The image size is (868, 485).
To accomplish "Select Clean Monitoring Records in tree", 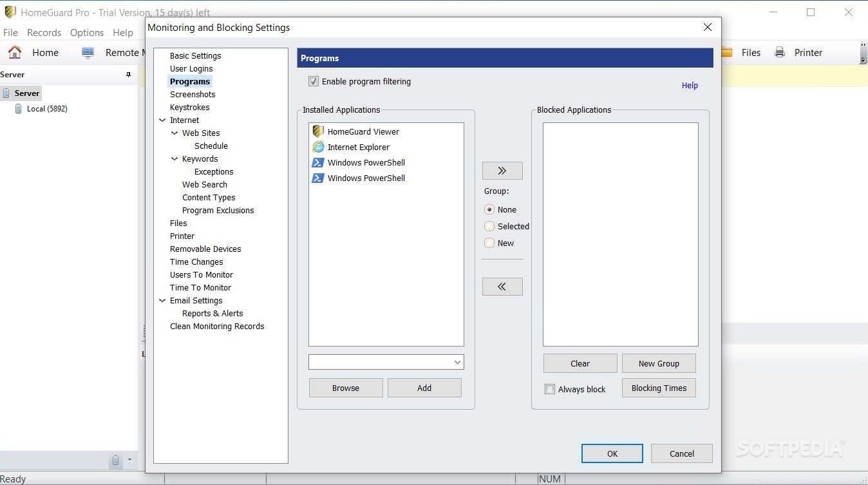I will [217, 326].
